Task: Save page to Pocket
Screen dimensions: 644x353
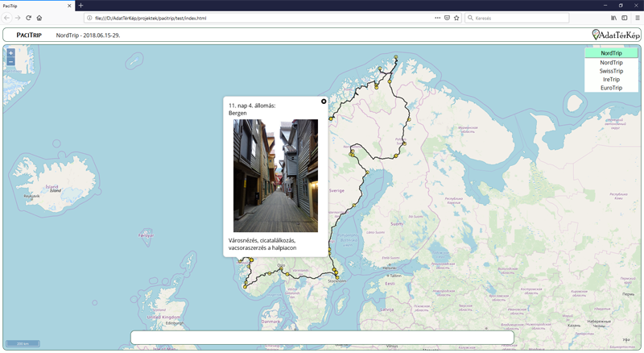Action: pyautogui.click(x=447, y=18)
